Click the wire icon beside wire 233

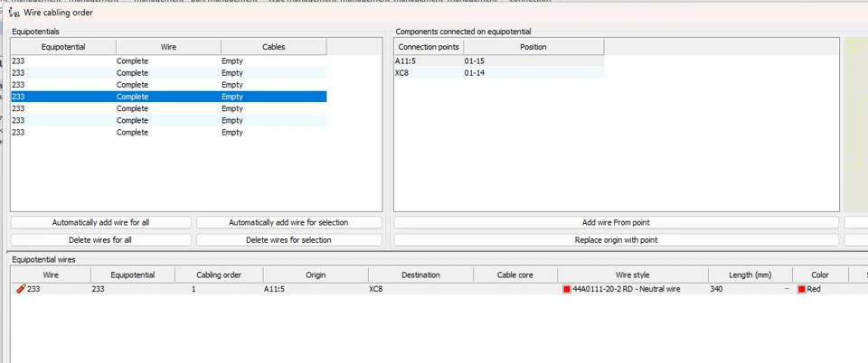point(20,289)
